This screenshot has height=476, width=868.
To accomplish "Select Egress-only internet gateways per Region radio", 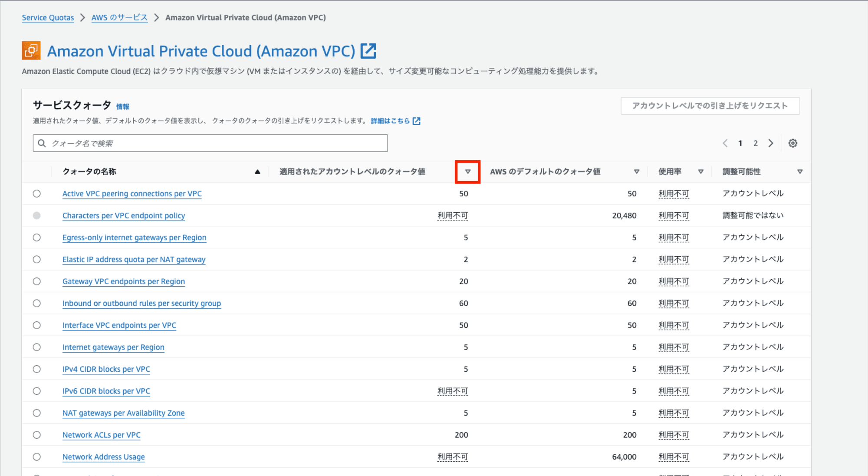I will click(37, 238).
